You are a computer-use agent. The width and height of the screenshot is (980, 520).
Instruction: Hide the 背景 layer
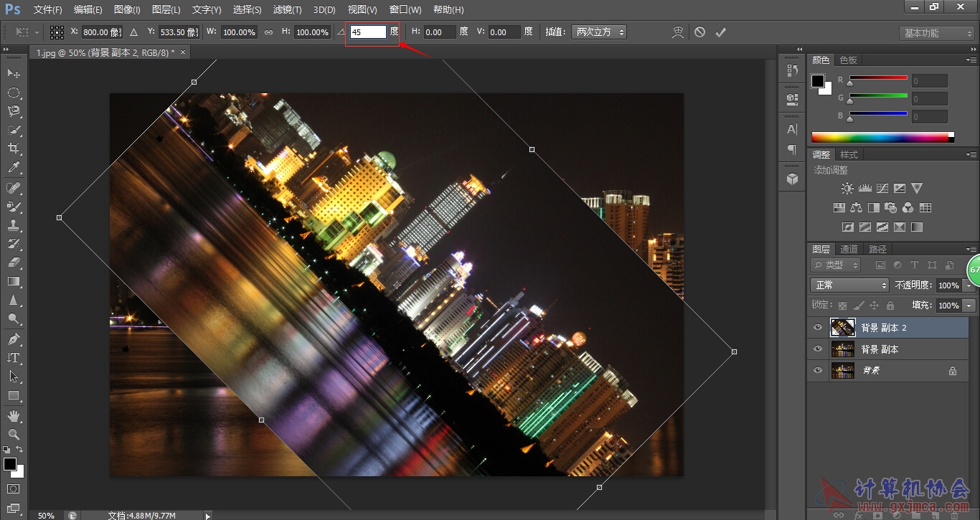tap(818, 371)
